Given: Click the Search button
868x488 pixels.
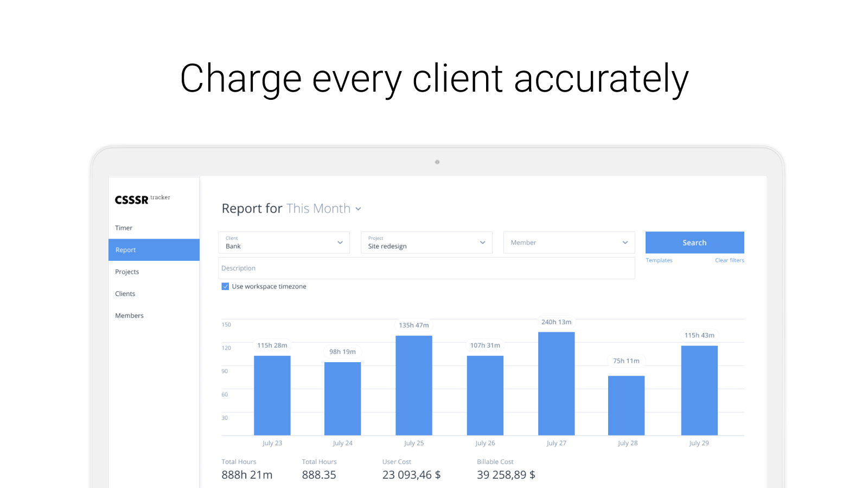Looking at the screenshot, I should (694, 242).
